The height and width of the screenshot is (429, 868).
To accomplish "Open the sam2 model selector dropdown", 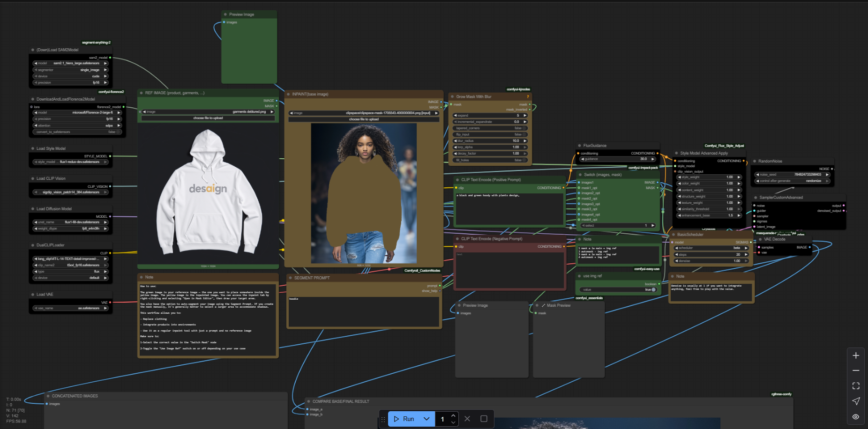I will pyautogui.click(x=70, y=63).
